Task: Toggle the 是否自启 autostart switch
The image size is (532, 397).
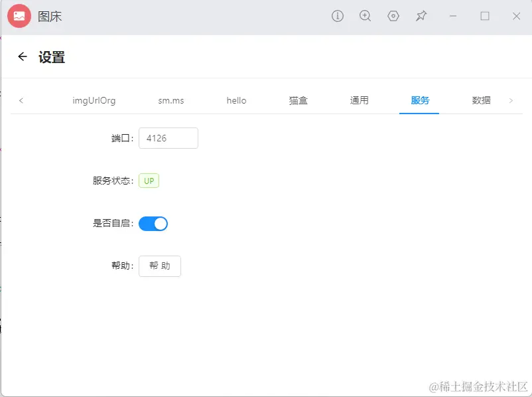Action: tap(153, 224)
